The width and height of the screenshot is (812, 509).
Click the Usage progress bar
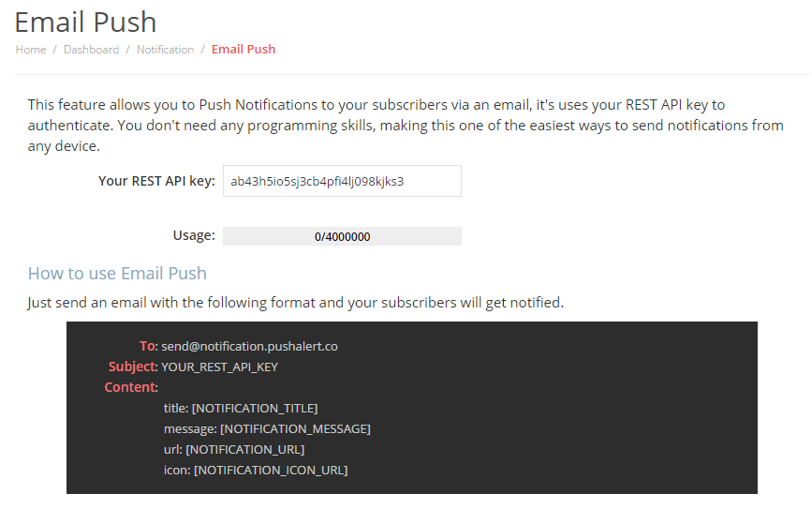coord(342,236)
